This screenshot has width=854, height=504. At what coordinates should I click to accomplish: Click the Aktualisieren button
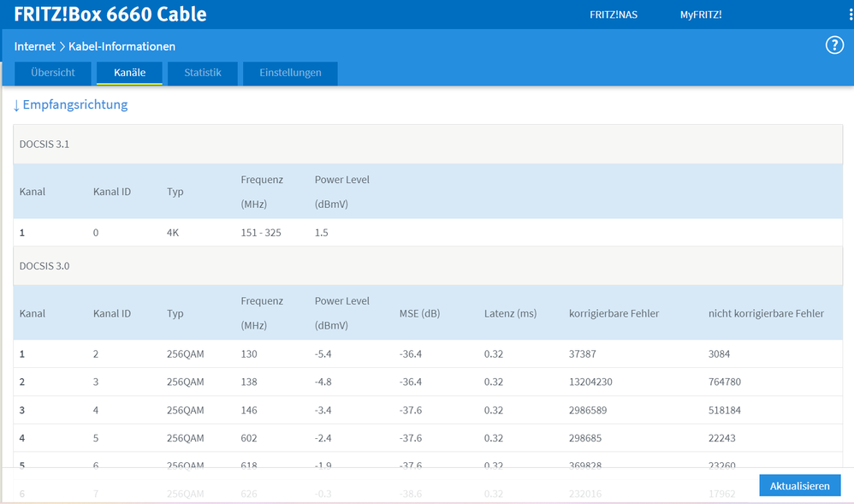tap(799, 485)
